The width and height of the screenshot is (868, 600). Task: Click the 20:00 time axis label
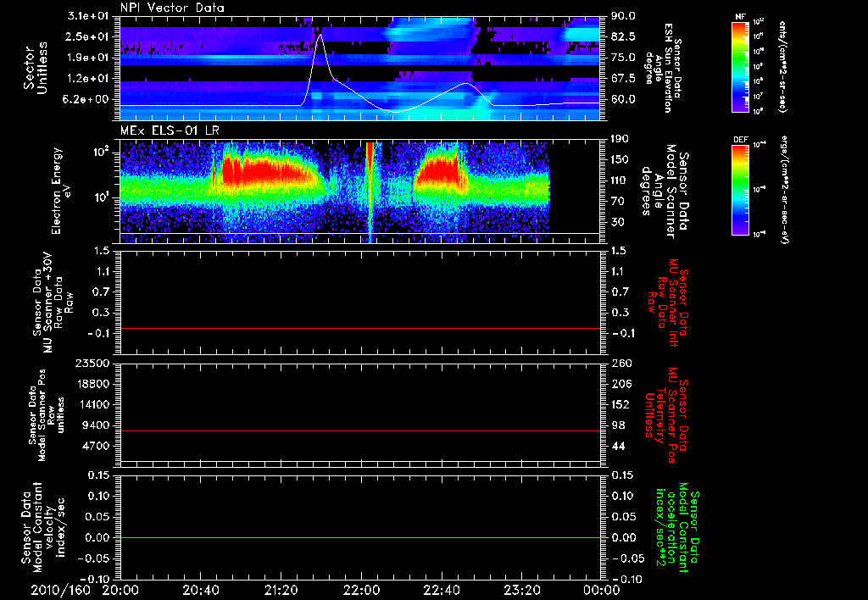[121, 589]
